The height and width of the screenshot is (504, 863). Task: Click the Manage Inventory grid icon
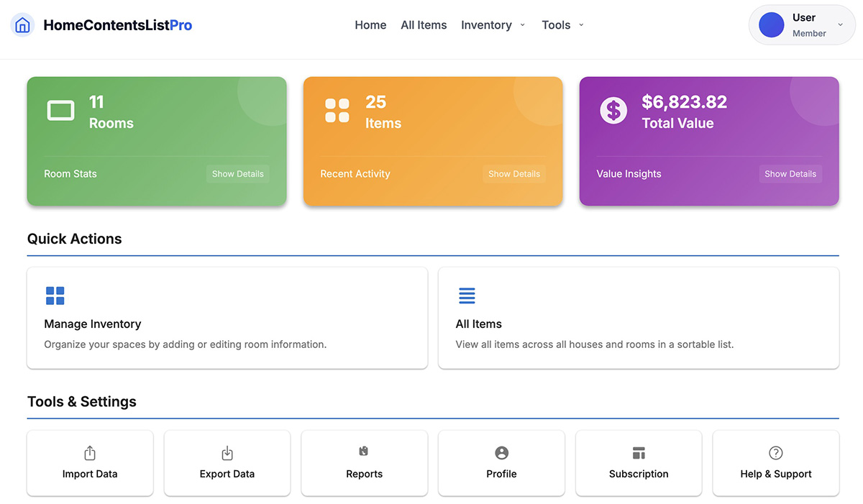pyautogui.click(x=55, y=295)
